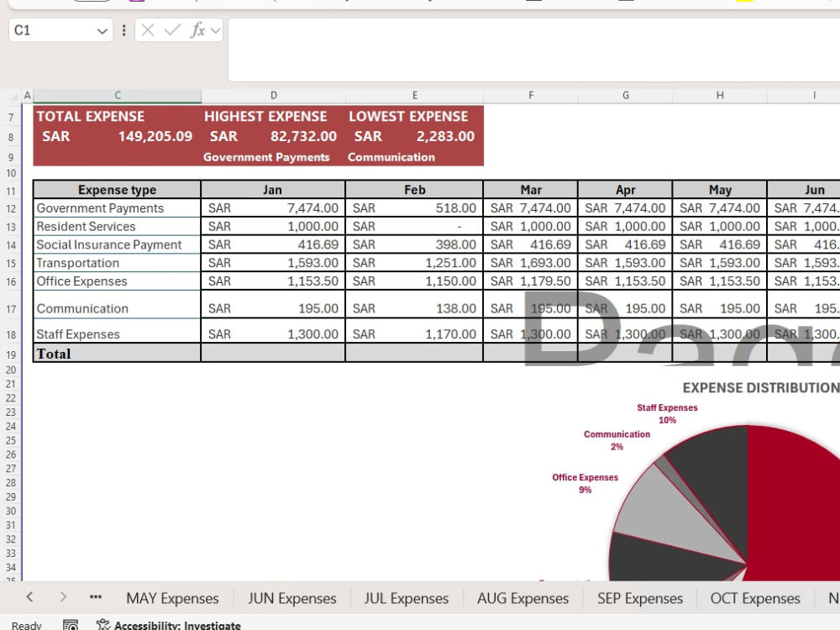Select the Transportation row label
Viewport: 840px width, 630px height.
(118, 263)
